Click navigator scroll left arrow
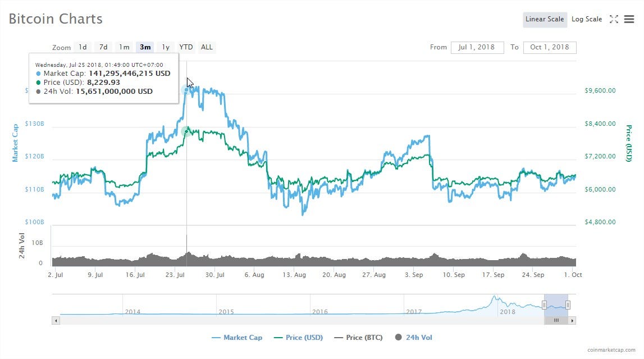Image resolution: width=644 pixels, height=359 pixels. [x=56, y=320]
